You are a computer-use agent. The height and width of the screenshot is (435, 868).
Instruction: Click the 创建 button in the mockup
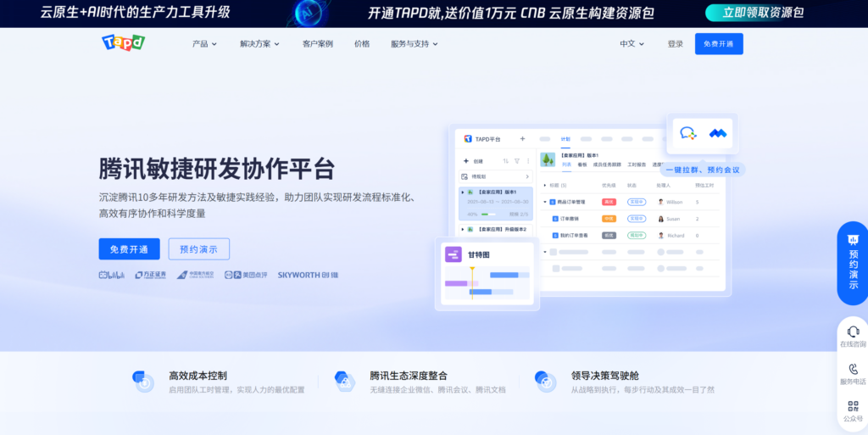(473, 161)
